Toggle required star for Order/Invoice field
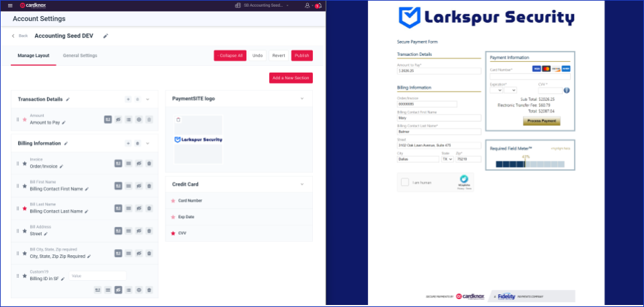Image resolution: width=644 pixels, height=307 pixels. tap(25, 164)
